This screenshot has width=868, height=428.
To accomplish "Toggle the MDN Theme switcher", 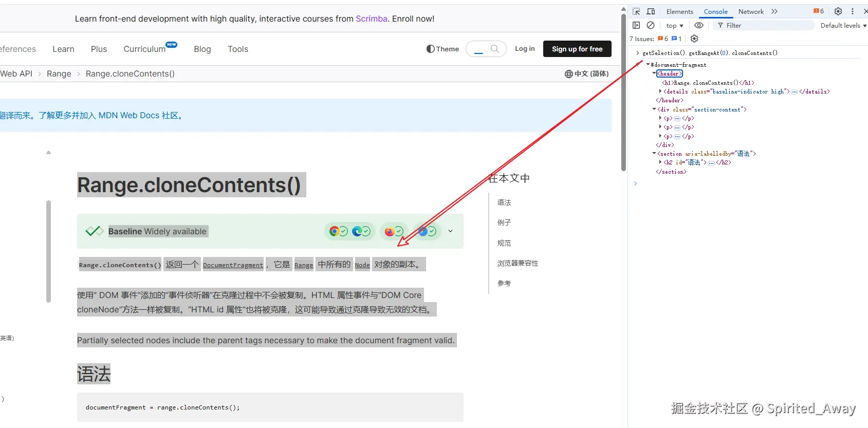I will point(442,49).
